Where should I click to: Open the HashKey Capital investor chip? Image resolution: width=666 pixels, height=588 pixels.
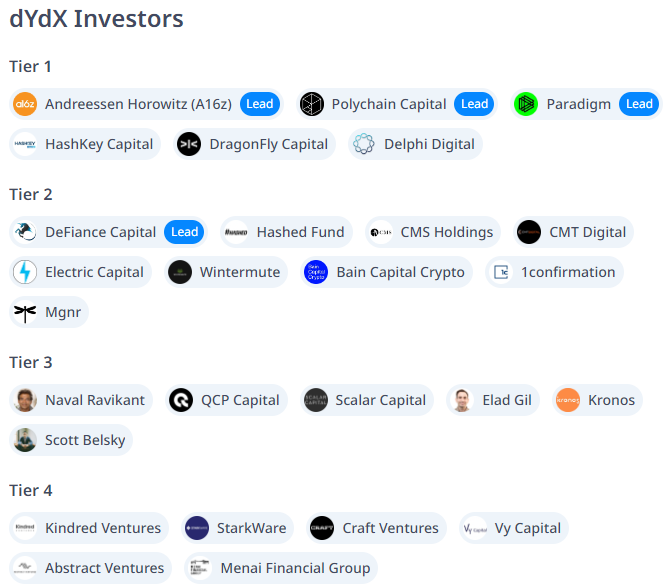point(85,144)
